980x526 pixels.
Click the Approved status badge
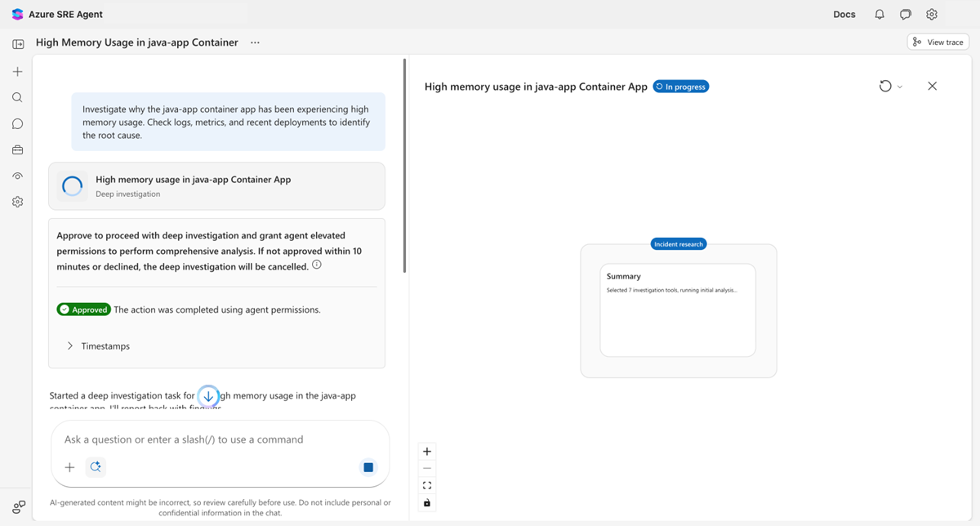click(83, 310)
